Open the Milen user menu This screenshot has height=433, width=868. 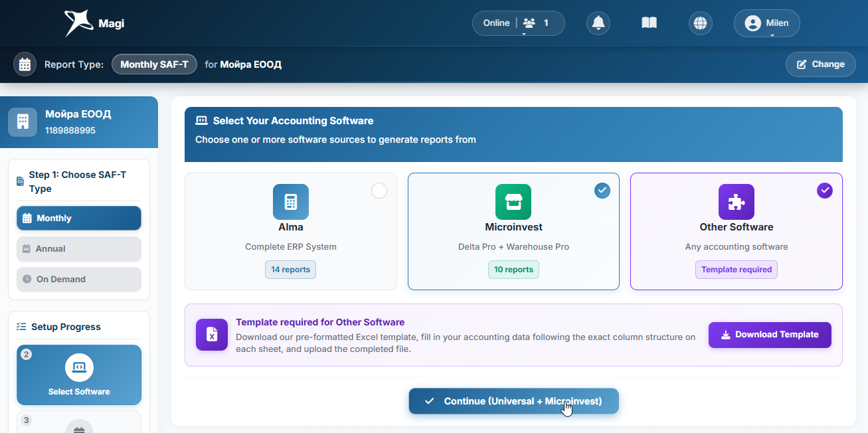pos(767,23)
